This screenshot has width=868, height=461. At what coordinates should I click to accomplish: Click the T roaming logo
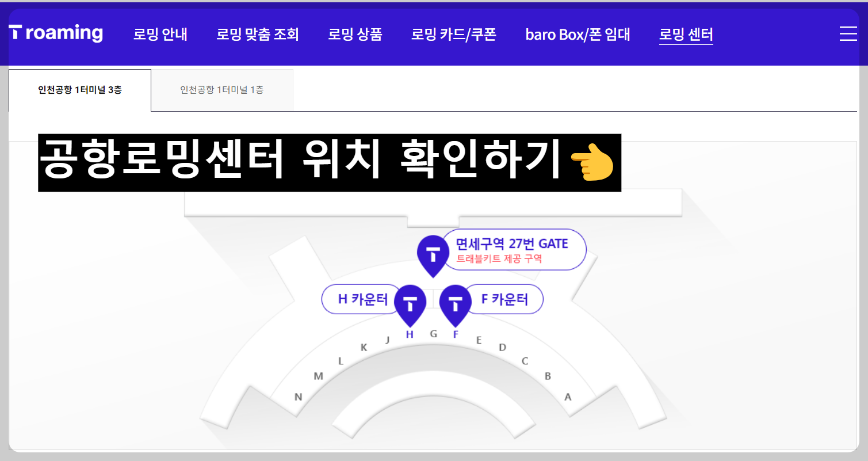[x=56, y=33]
